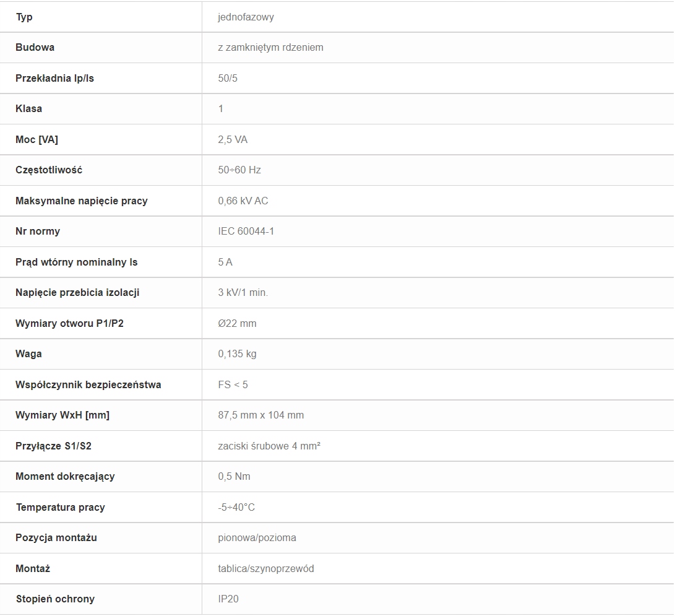Click the "Moment dokręcający" label
The image size is (675, 616).
(65, 476)
